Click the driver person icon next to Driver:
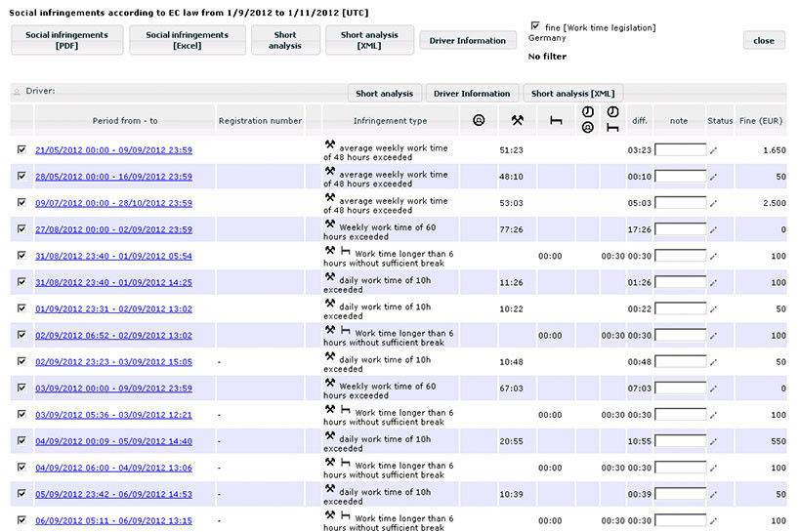This screenshot has height=532, width=799. 17,92
